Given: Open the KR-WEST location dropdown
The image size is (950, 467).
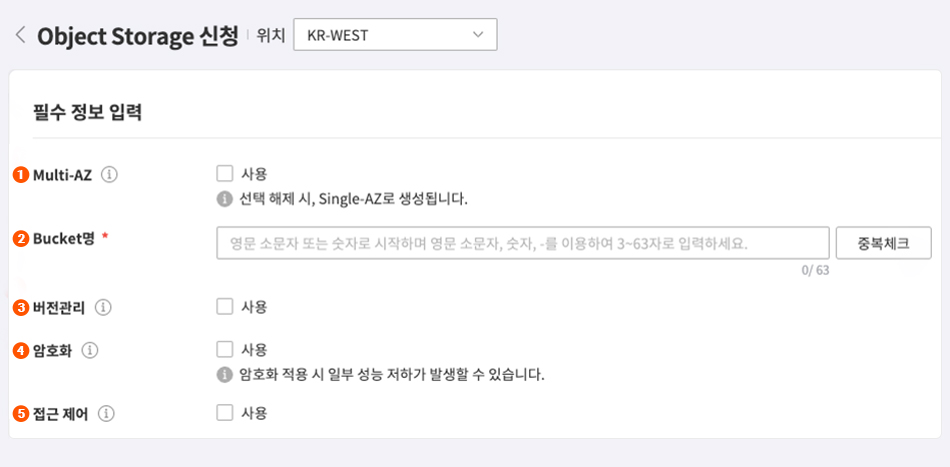Looking at the screenshot, I should pos(394,36).
